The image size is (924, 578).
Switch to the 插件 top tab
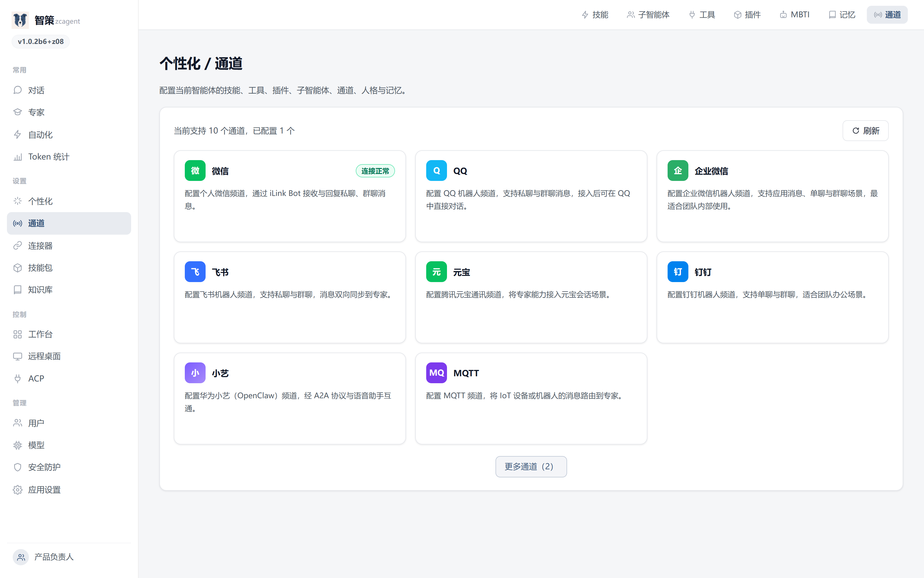tap(747, 14)
